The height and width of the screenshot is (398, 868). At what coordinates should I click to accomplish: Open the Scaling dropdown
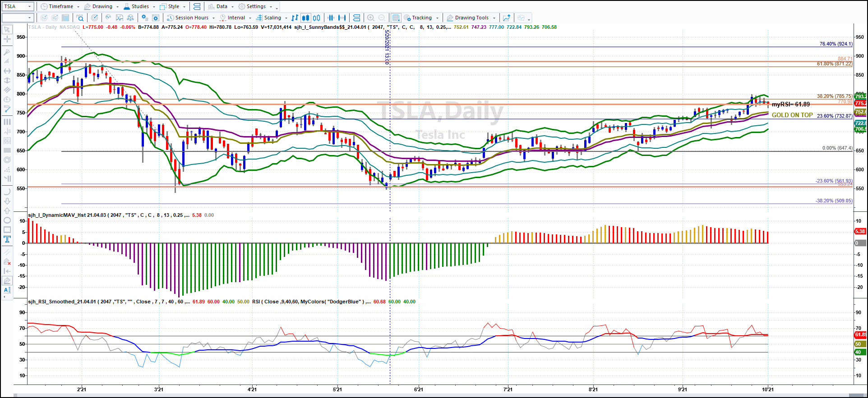[x=272, y=18]
